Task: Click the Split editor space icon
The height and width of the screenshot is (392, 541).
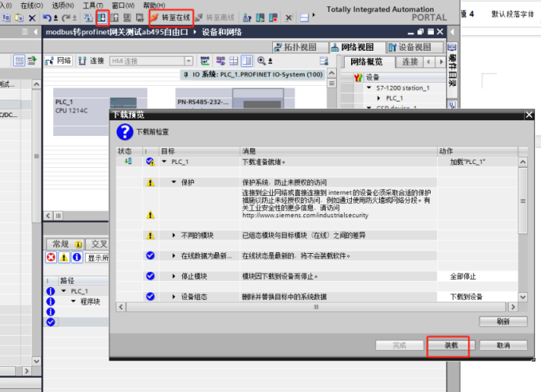Action: tap(304, 18)
